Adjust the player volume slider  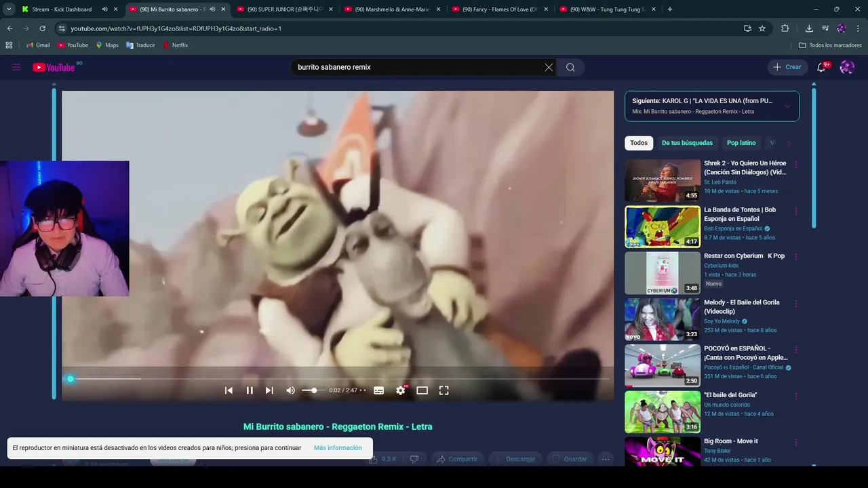click(x=312, y=390)
